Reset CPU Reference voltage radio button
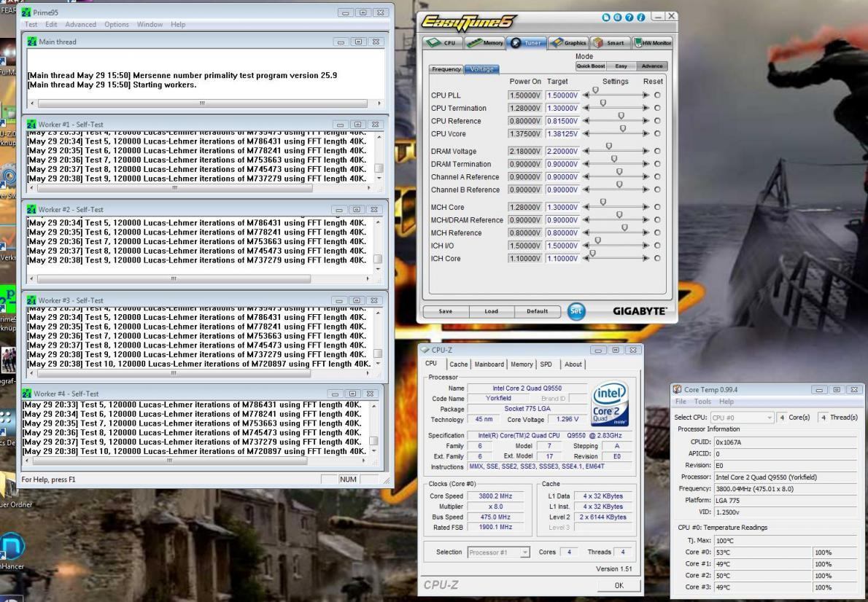 (x=657, y=121)
